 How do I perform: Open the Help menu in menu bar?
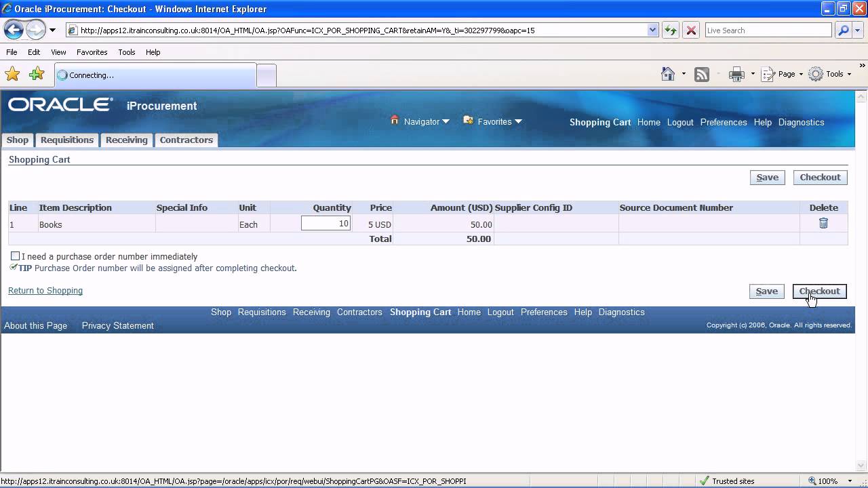click(153, 52)
